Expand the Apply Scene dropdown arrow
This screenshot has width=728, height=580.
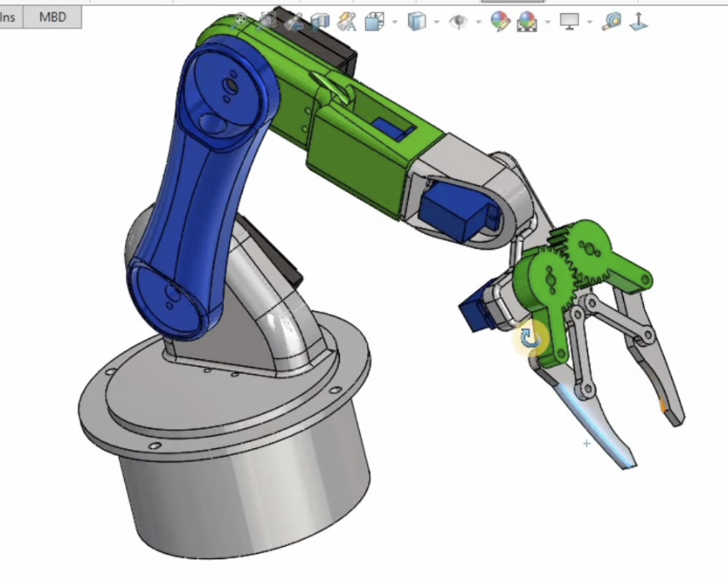[547, 22]
